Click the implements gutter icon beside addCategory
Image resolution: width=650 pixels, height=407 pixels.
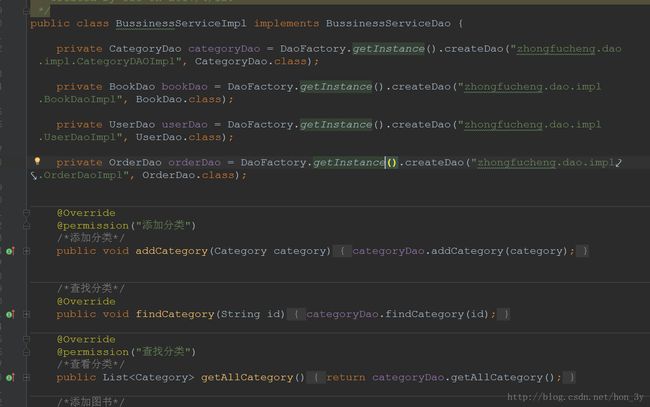pyautogui.click(x=10, y=251)
